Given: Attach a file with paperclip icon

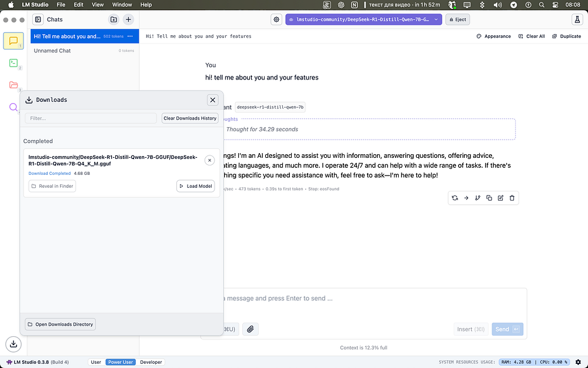Looking at the screenshot, I should [250, 329].
